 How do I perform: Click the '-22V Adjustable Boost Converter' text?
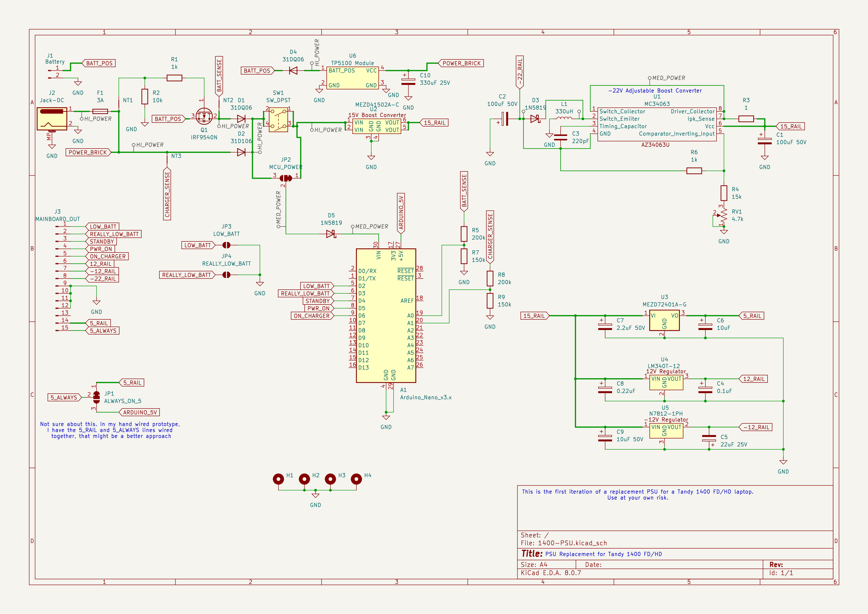pos(655,91)
